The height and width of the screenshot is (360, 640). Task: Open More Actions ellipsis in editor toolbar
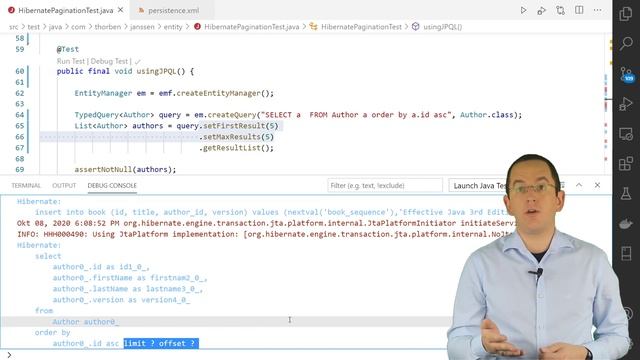click(x=598, y=10)
